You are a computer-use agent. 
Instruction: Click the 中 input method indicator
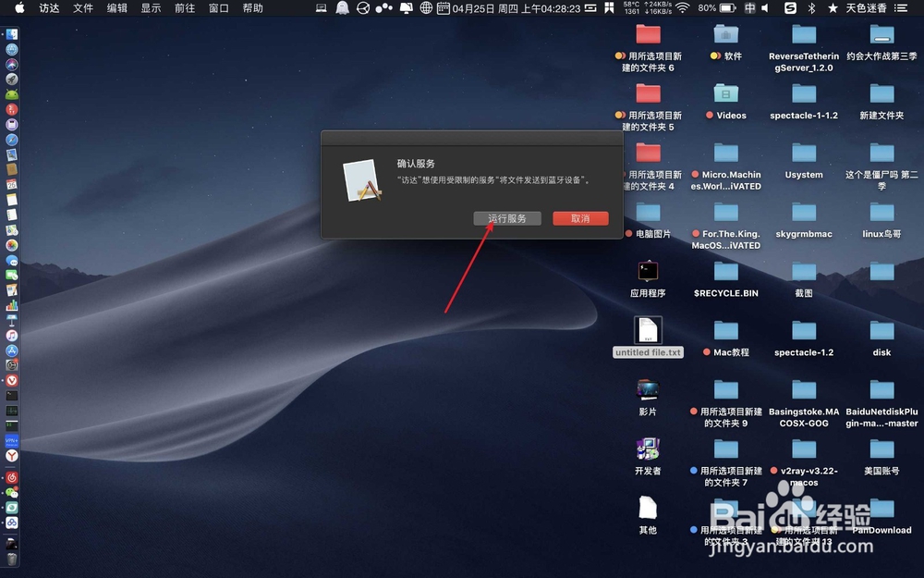click(749, 7)
